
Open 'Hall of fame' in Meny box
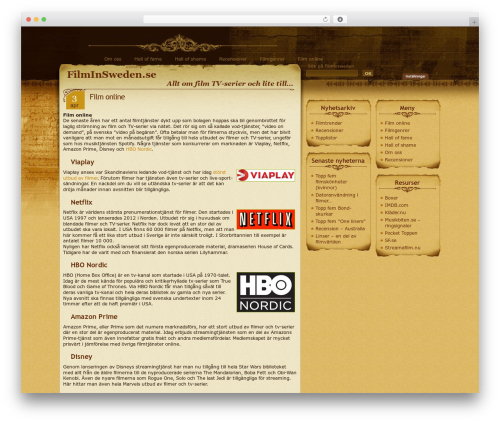(398, 138)
